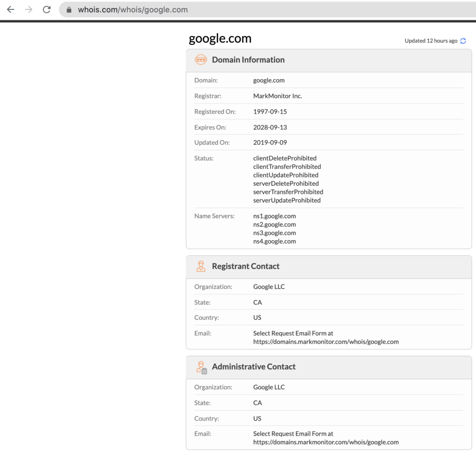The image size is (476, 455).
Task: Select the domain value google.com
Action: [269, 80]
